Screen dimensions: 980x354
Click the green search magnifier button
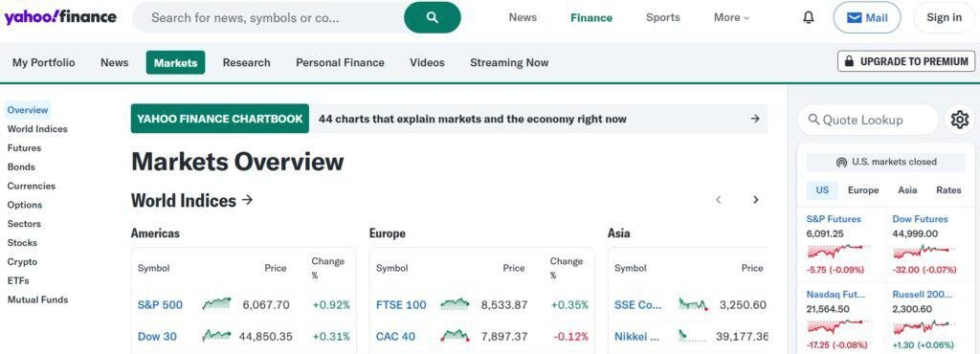click(x=433, y=17)
